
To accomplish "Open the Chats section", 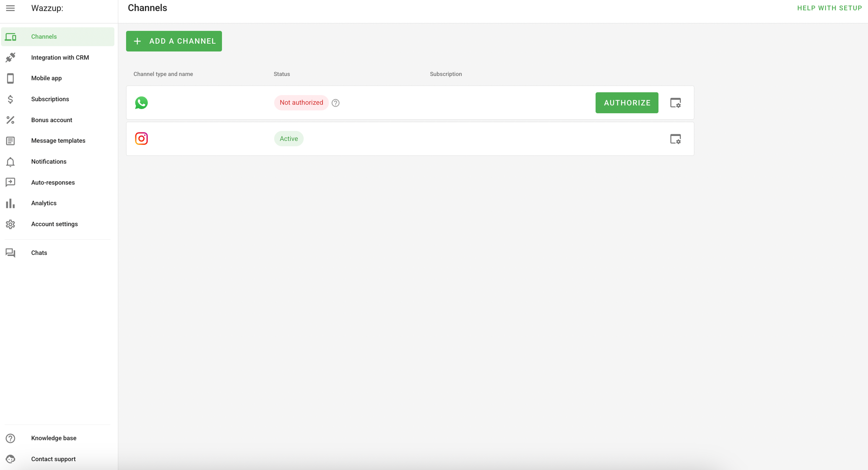I will point(39,253).
